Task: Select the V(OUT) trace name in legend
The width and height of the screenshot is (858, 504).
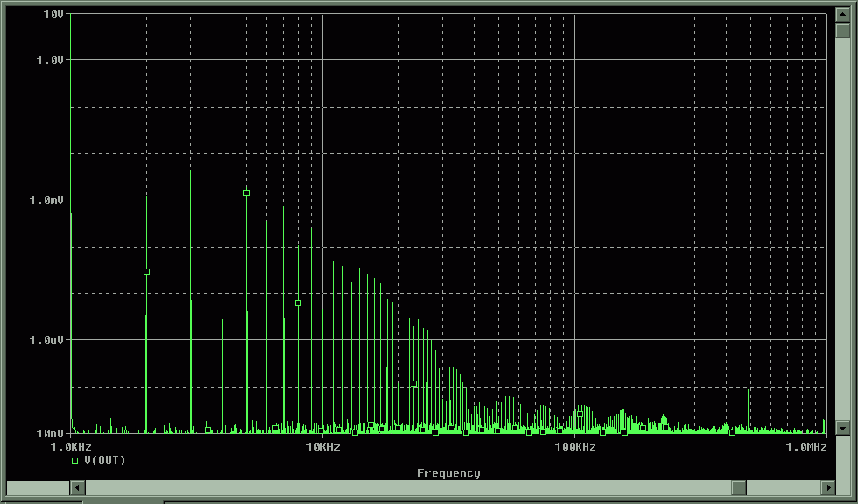Action: pyautogui.click(x=105, y=460)
